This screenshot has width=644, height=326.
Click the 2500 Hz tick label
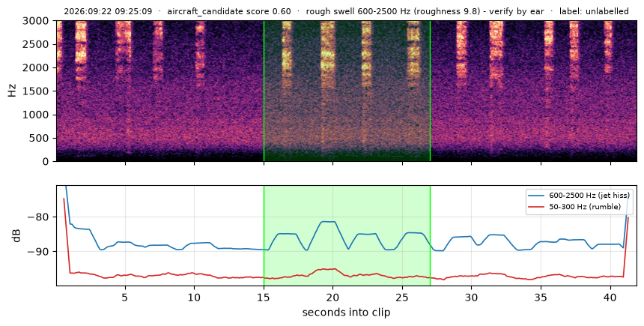click(34, 44)
